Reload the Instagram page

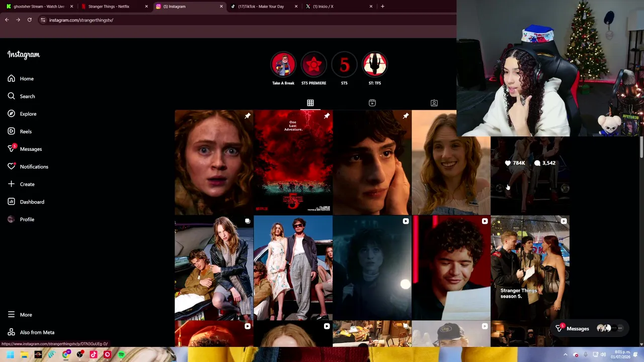click(x=30, y=20)
